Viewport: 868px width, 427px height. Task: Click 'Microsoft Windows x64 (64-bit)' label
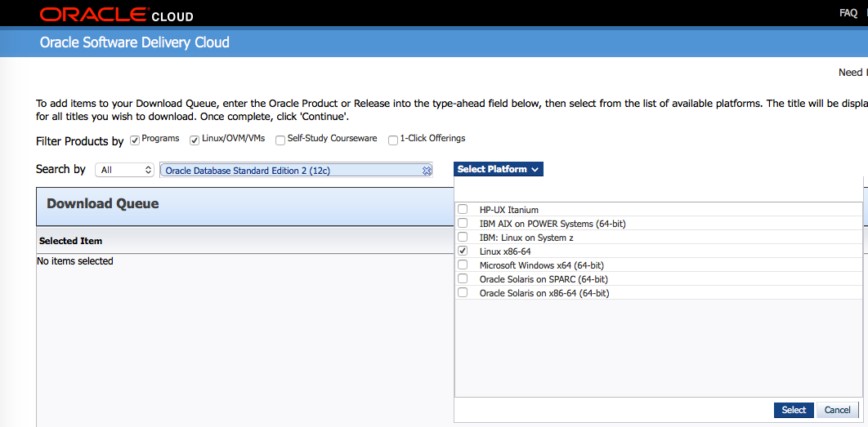[x=541, y=265]
